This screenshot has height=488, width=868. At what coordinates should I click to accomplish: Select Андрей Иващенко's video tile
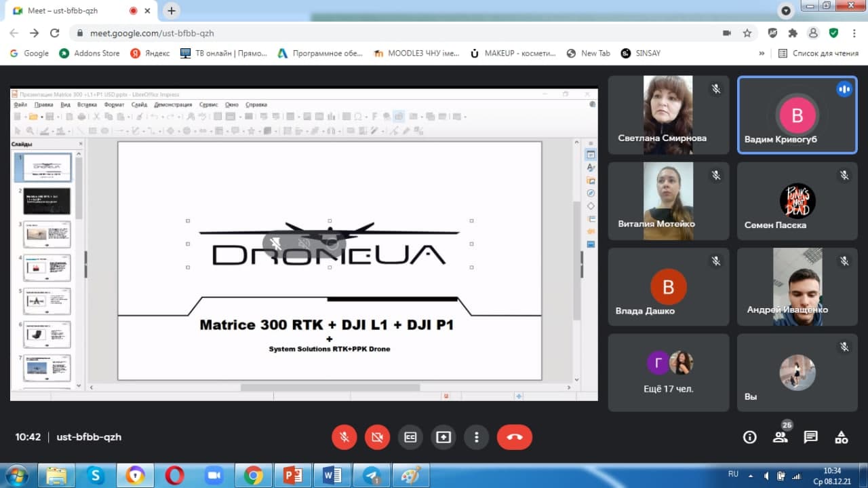[797, 287]
